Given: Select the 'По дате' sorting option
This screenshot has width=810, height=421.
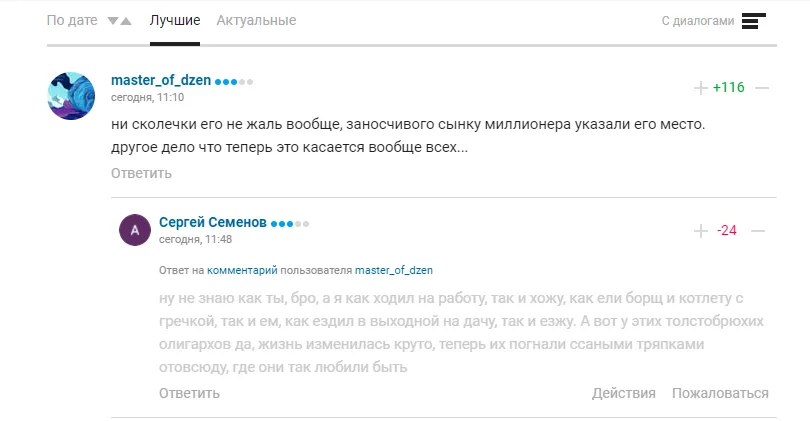Looking at the screenshot, I should click(x=72, y=21).
